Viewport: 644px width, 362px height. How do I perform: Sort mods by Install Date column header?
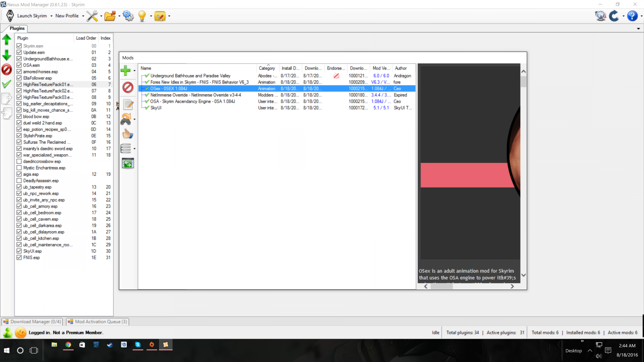[x=290, y=68]
